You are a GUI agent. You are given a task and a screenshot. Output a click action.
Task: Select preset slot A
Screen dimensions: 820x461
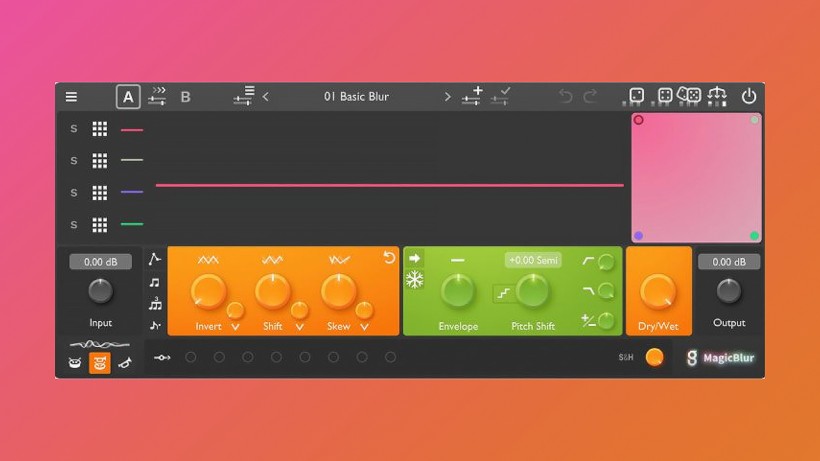127,97
